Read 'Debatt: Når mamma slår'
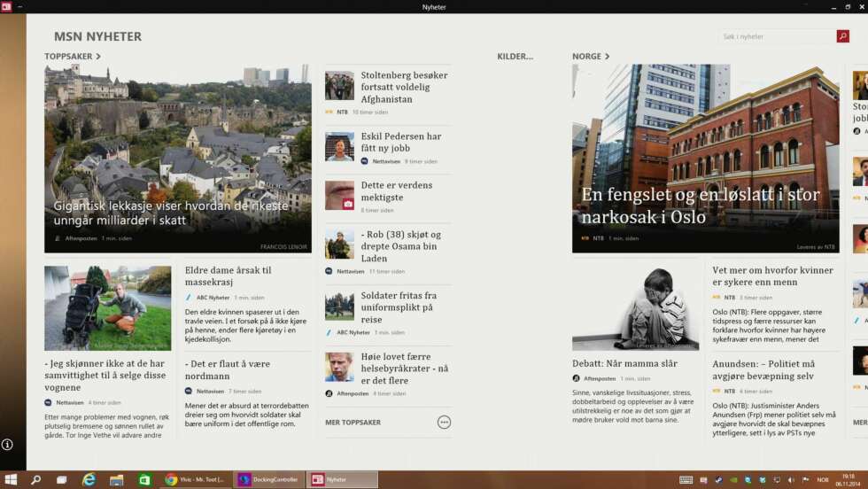 point(625,364)
